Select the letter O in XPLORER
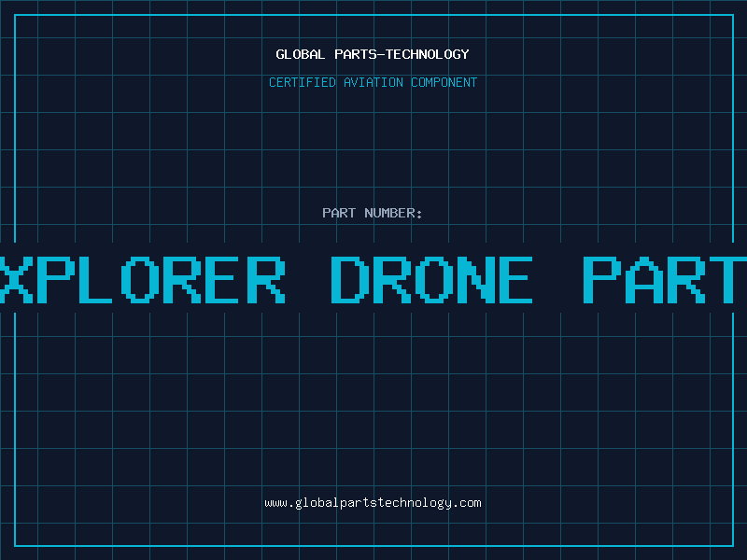 (140, 280)
